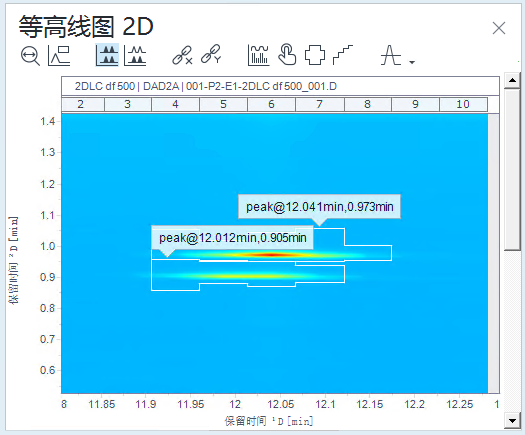525x435 pixels.
Task: Open the chromatogram signal overlay icon
Action: point(258,55)
